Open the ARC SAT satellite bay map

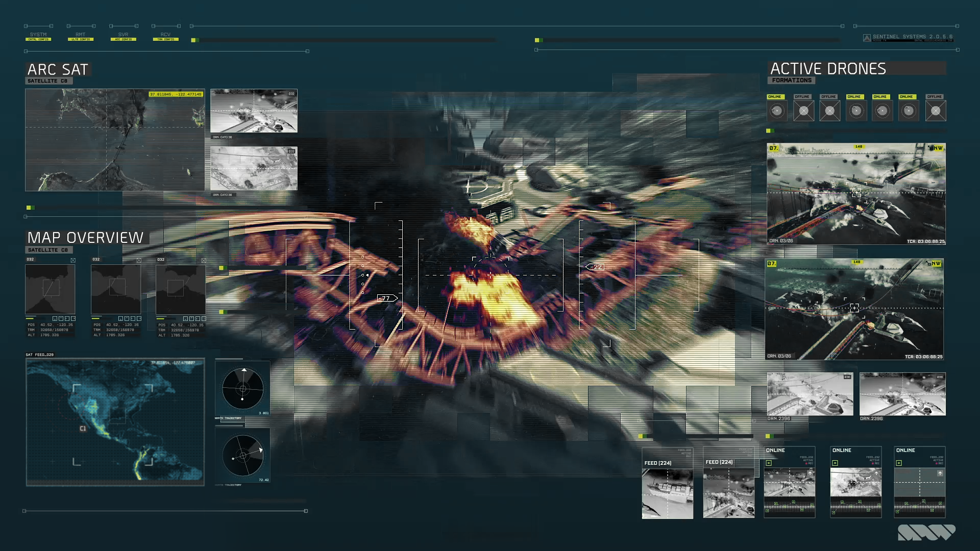pyautogui.click(x=115, y=140)
